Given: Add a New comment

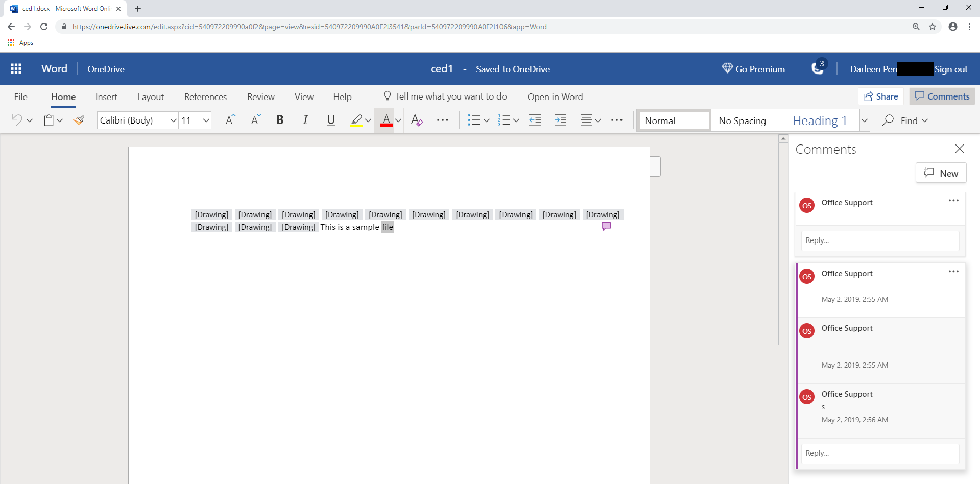Looking at the screenshot, I should (941, 173).
